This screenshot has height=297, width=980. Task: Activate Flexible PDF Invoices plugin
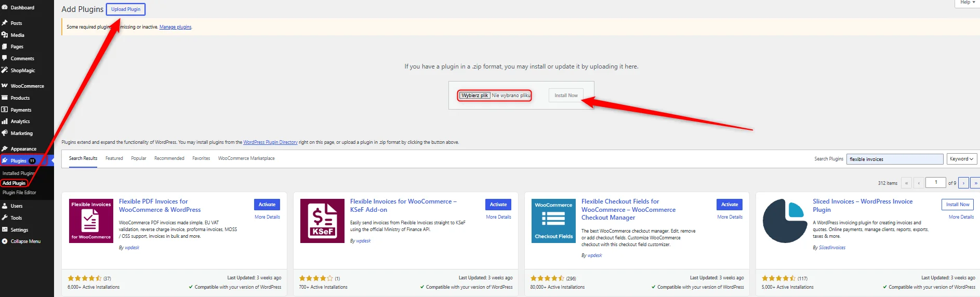click(x=267, y=205)
